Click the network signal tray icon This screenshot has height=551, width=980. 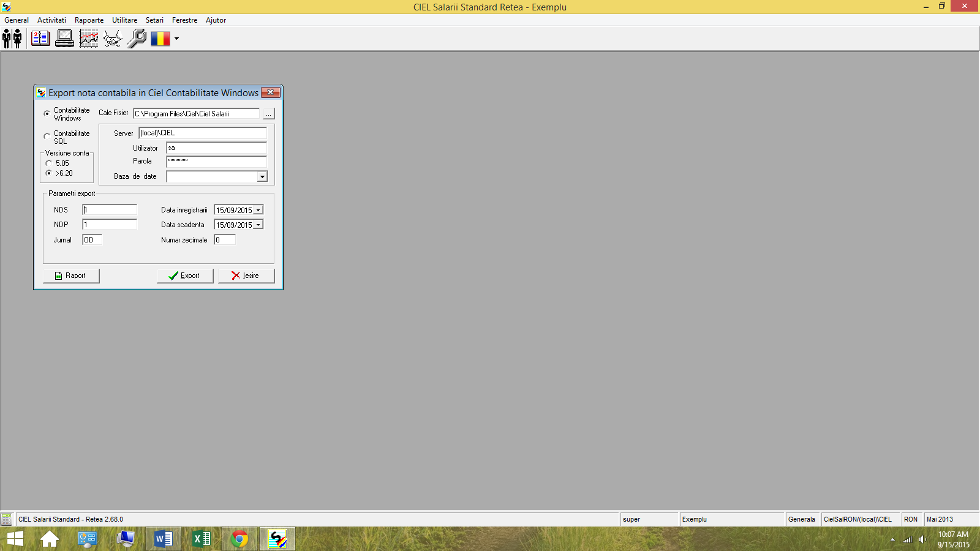tap(908, 539)
